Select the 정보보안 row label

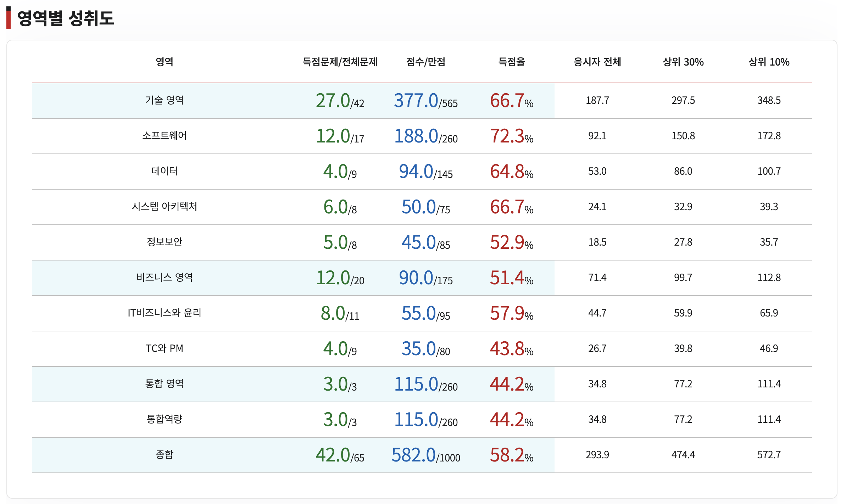pos(164,242)
